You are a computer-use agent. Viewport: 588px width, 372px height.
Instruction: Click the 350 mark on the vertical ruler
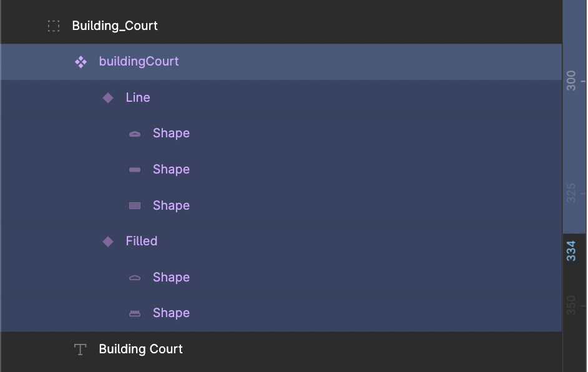(571, 305)
